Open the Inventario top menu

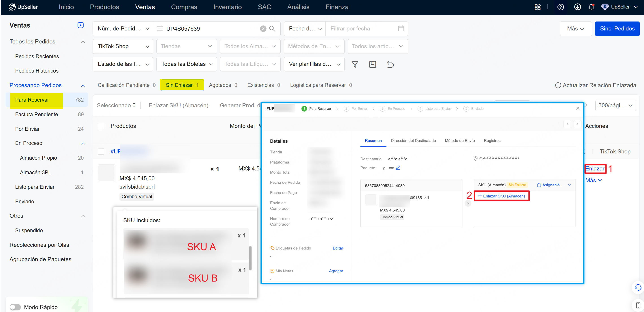tap(227, 7)
